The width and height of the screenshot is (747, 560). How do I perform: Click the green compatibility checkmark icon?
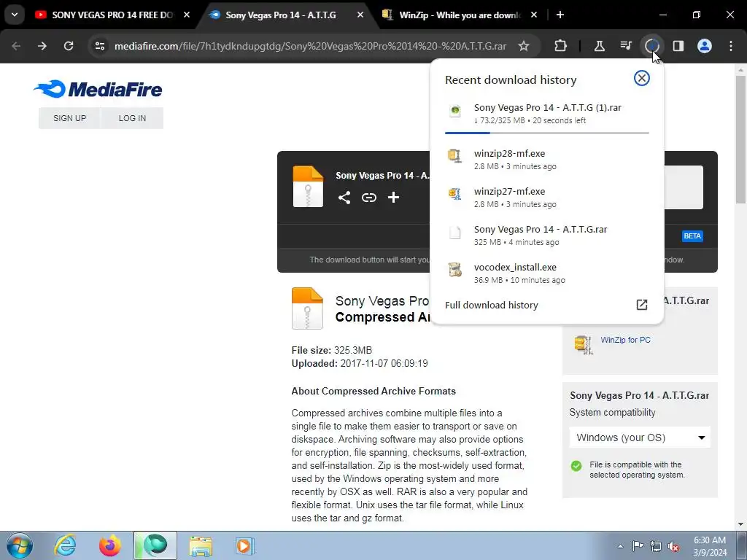point(576,466)
